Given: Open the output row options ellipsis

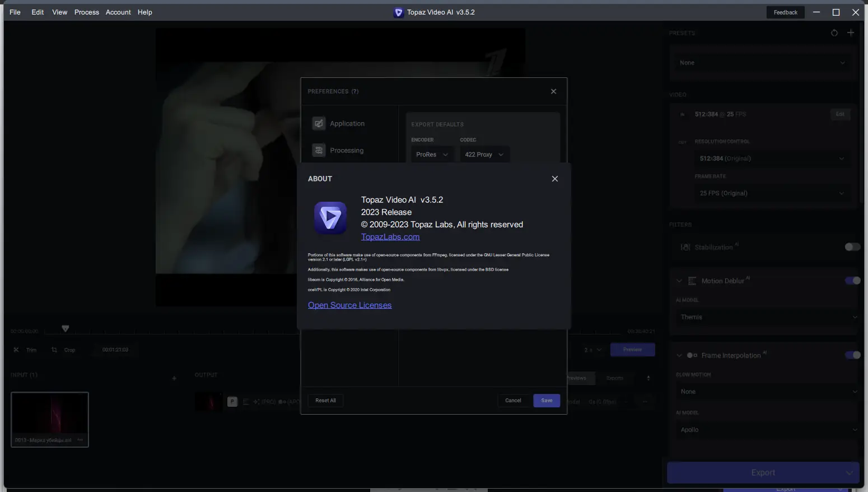Looking at the screenshot, I should point(645,401).
